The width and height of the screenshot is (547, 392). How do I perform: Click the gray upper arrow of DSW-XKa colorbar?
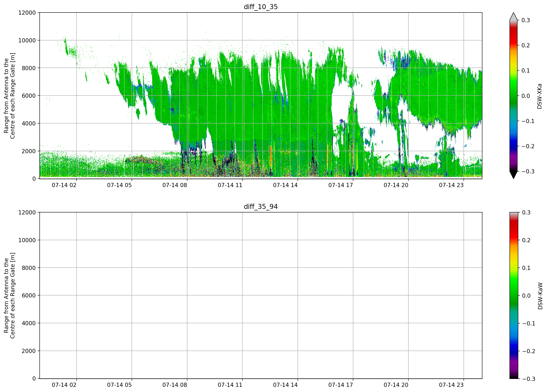click(513, 16)
